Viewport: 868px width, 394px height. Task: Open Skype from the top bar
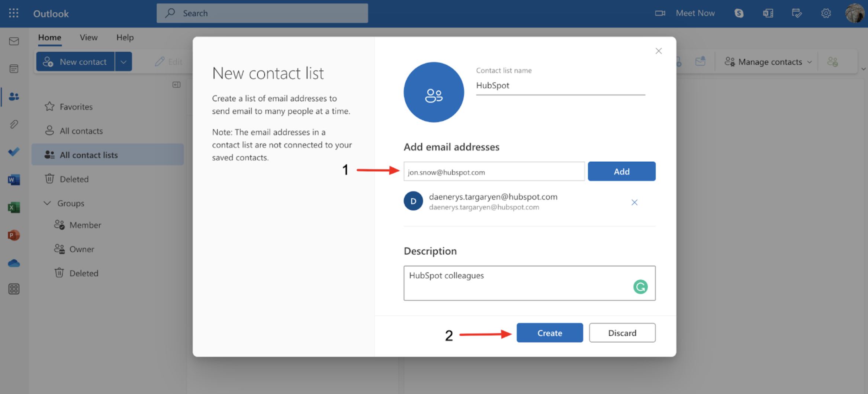click(x=739, y=13)
